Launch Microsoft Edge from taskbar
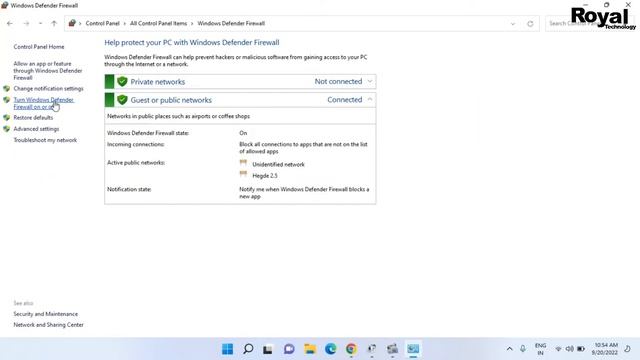The width and height of the screenshot is (640, 360). point(331,349)
